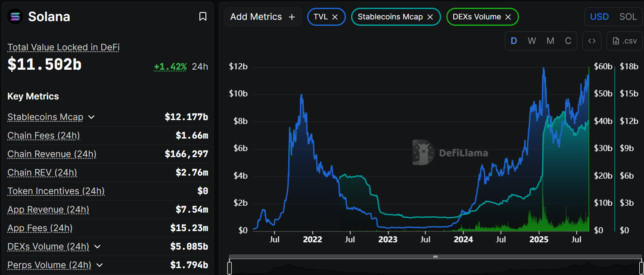Click the right range slider handle
The image size is (644, 275).
tap(641, 268)
